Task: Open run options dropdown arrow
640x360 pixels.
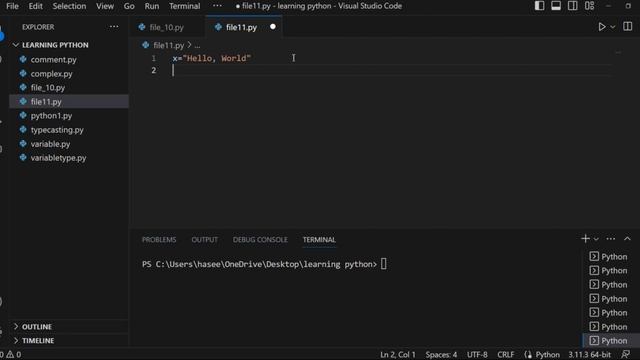Action: pos(613,27)
